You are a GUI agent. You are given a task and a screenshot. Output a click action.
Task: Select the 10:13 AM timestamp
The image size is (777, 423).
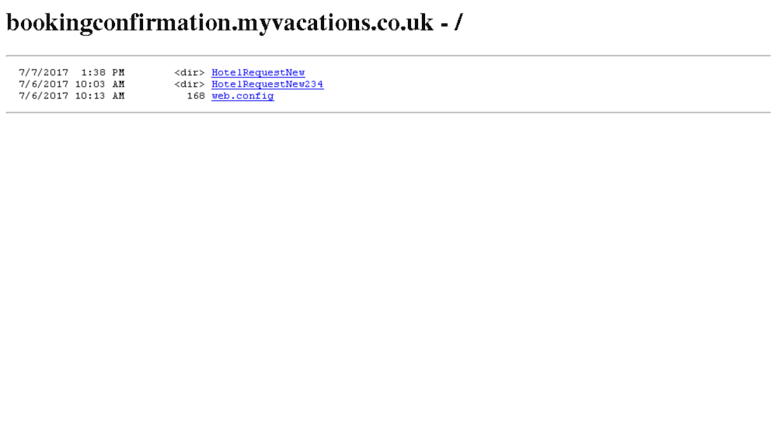[x=100, y=96]
